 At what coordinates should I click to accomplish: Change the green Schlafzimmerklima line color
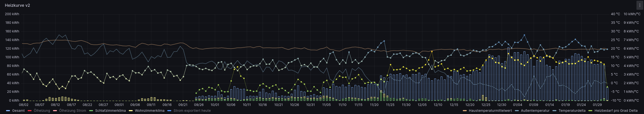(x=91, y=110)
